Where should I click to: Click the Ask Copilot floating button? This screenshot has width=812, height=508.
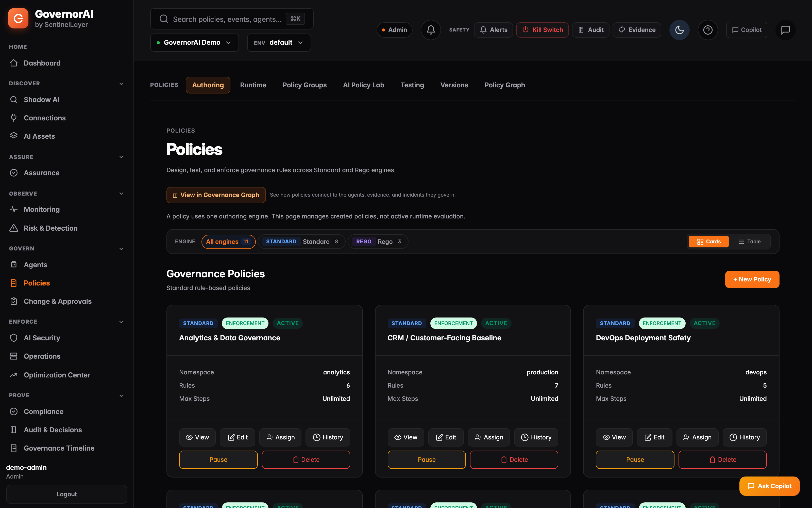pos(769,486)
